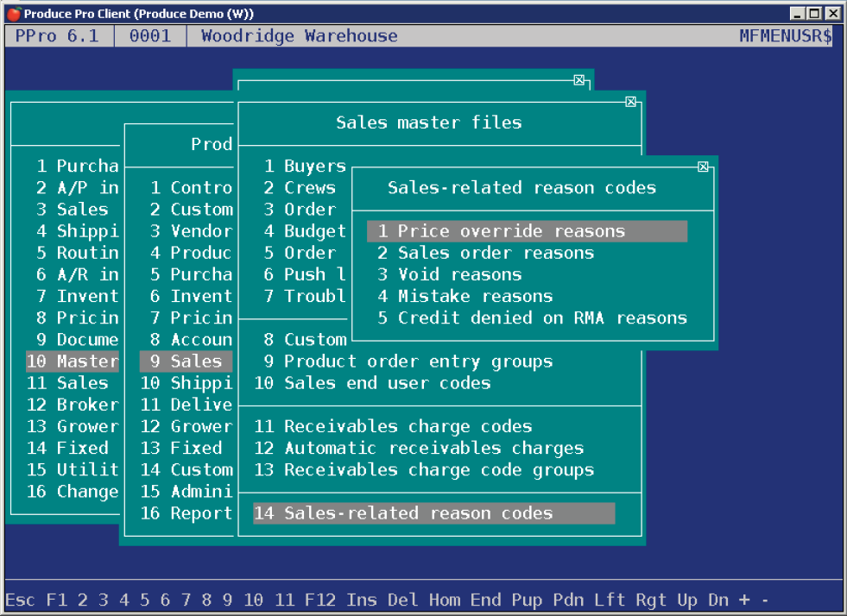847x616 pixels.
Task: Click Rgt key in bottom bar
Action: click(651, 600)
